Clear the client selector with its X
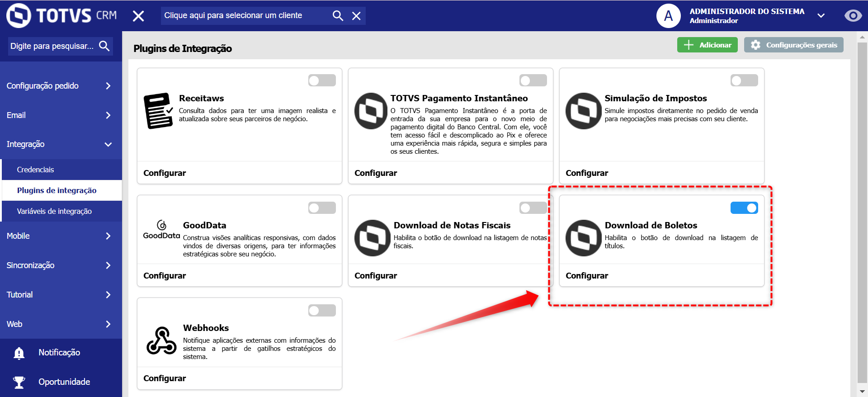The image size is (868, 397). (356, 16)
